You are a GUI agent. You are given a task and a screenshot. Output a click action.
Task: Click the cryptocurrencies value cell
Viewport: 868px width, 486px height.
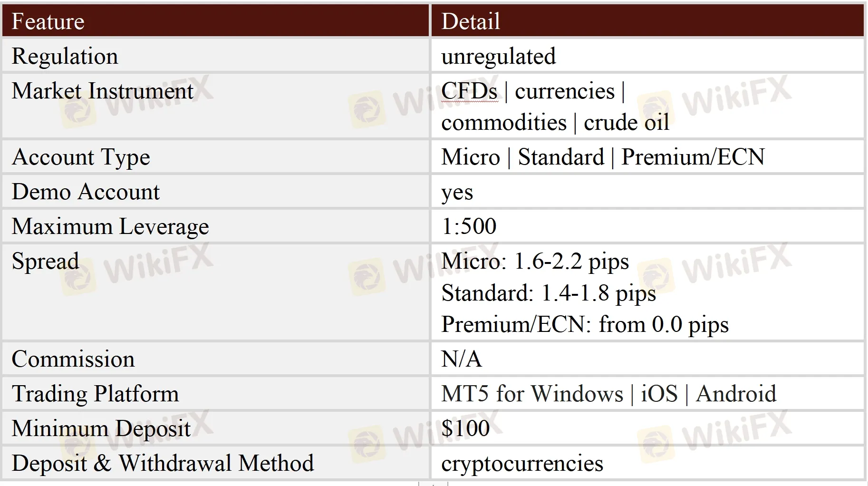[522, 464]
